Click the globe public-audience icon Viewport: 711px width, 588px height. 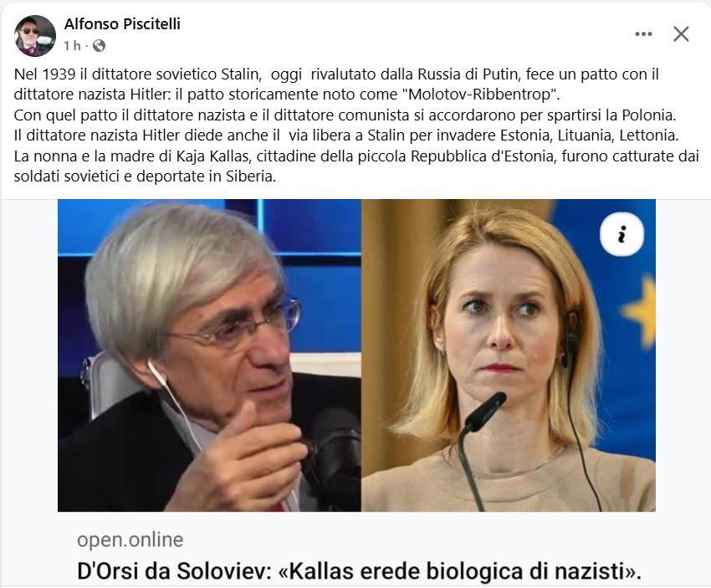click(99, 46)
